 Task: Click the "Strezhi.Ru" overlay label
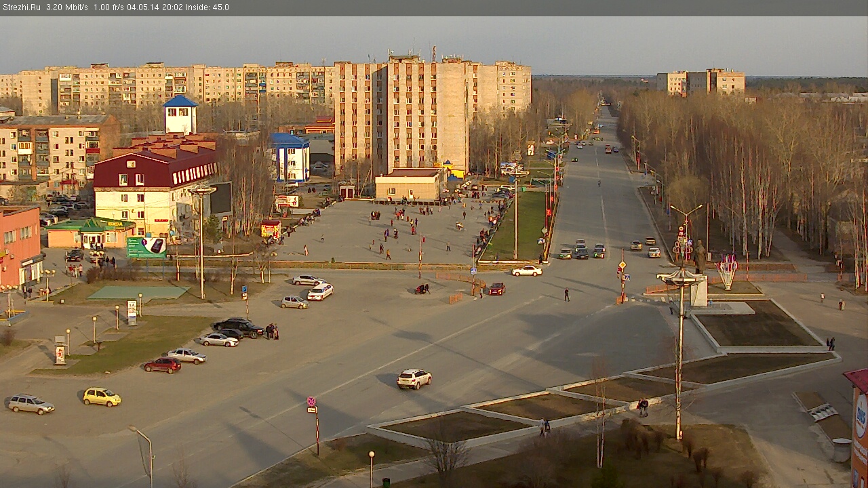(21, 7)
